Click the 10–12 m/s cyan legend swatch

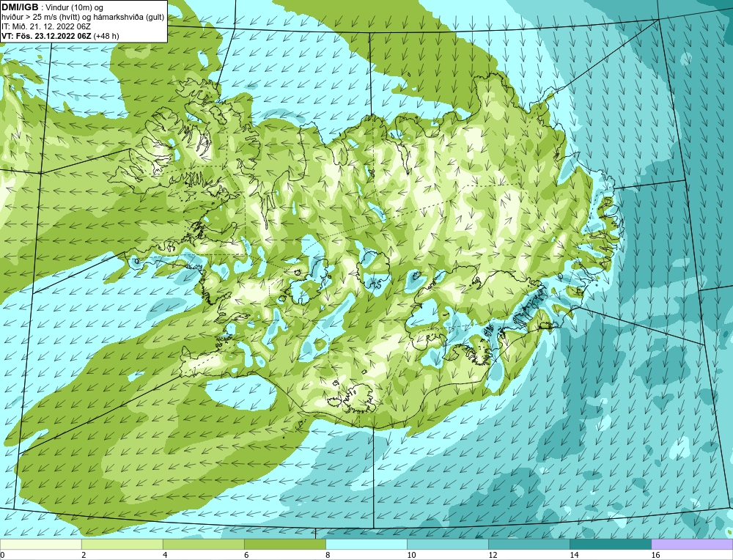click(x=447, y=545)
